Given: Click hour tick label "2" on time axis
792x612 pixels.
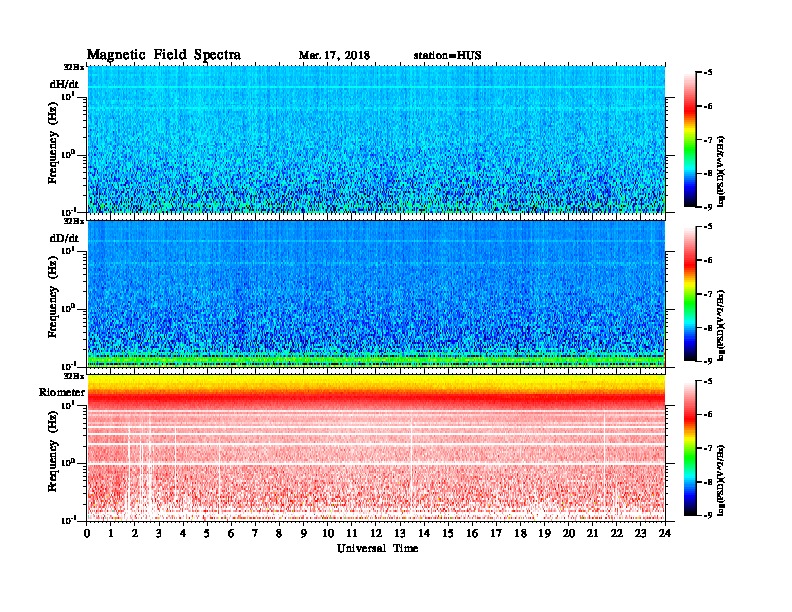Looking at the screenshot, I should click(x=135, y=533).
